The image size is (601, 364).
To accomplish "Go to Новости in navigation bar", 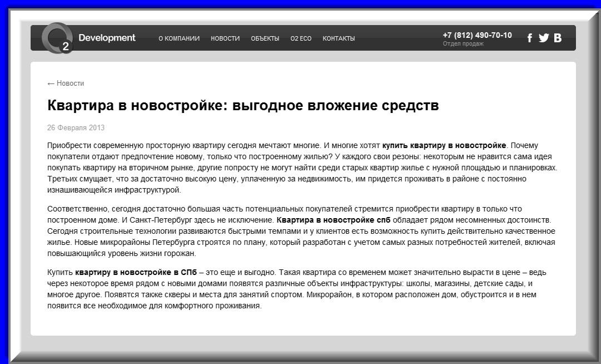I will point(225,38).
